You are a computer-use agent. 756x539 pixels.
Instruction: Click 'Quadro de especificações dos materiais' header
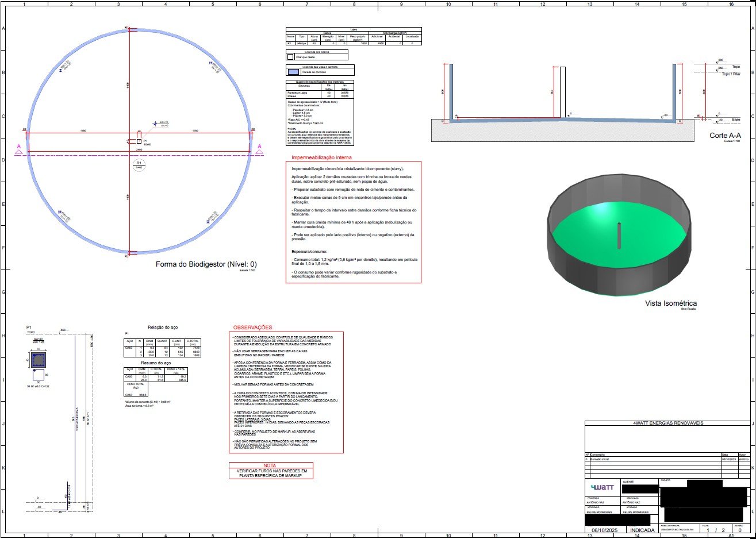click(x=320, y=82)
